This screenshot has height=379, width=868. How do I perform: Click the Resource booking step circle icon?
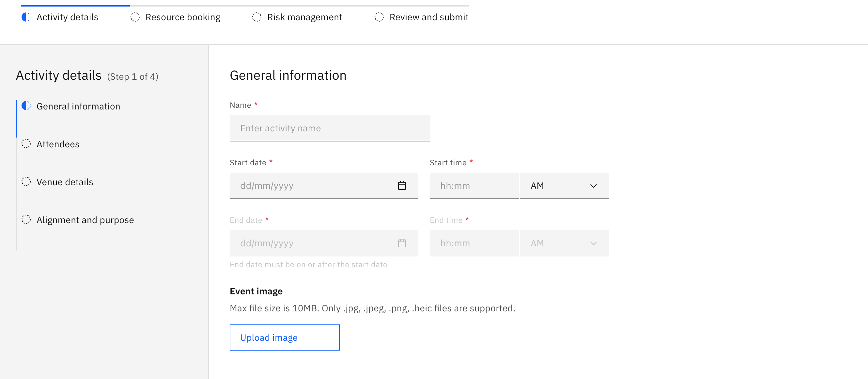(135, 17)
